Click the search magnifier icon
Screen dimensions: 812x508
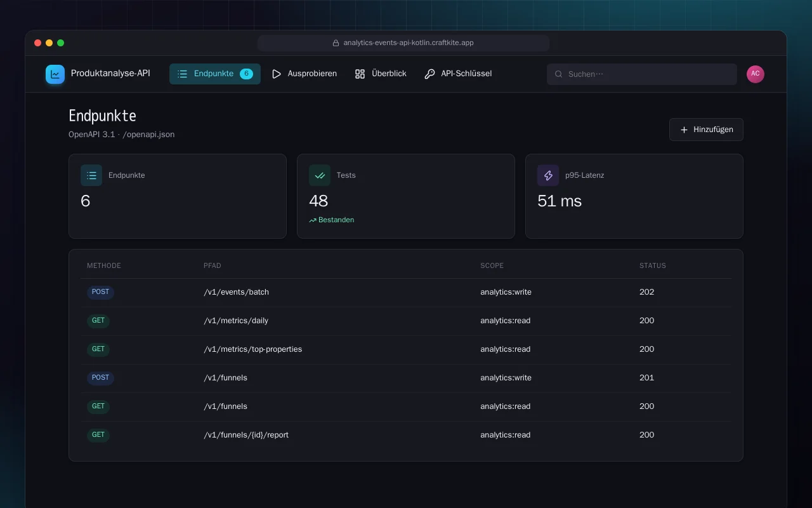559,74
